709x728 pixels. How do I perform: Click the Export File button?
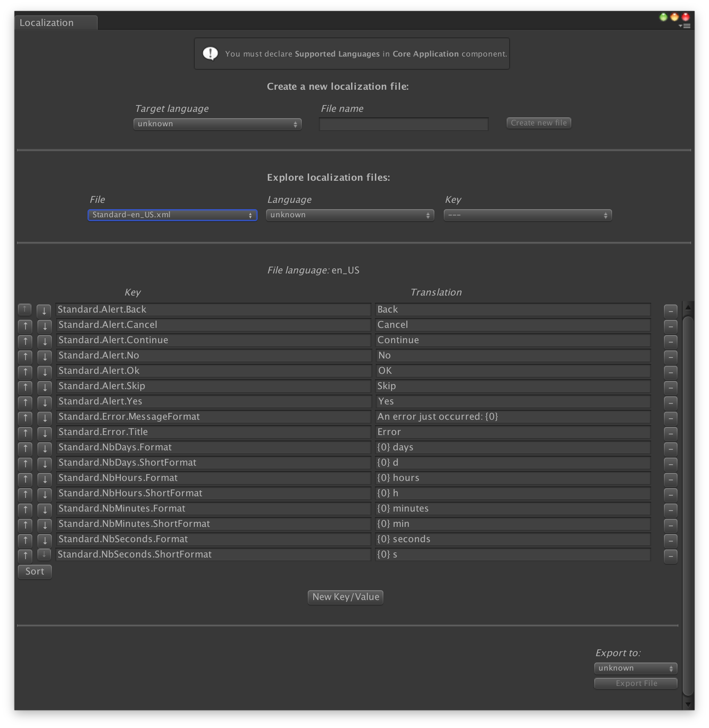click(x=635, y=683)
